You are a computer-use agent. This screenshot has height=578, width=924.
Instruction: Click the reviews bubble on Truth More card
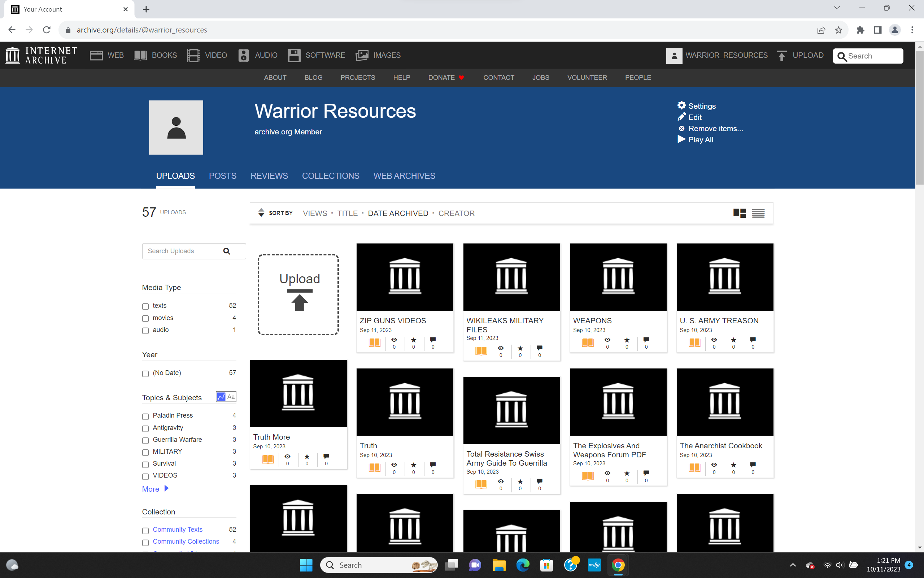coord(326,456)
